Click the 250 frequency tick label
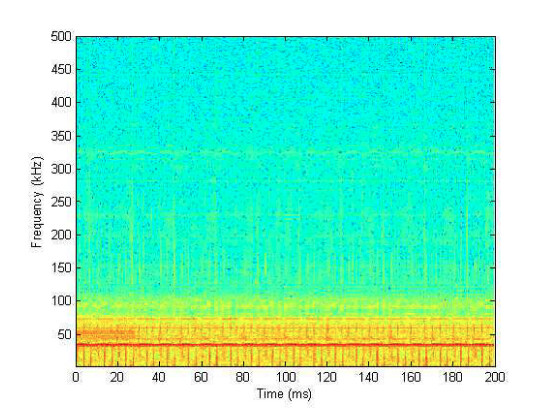The image size is (555, 412). click(x=61, y=202)
